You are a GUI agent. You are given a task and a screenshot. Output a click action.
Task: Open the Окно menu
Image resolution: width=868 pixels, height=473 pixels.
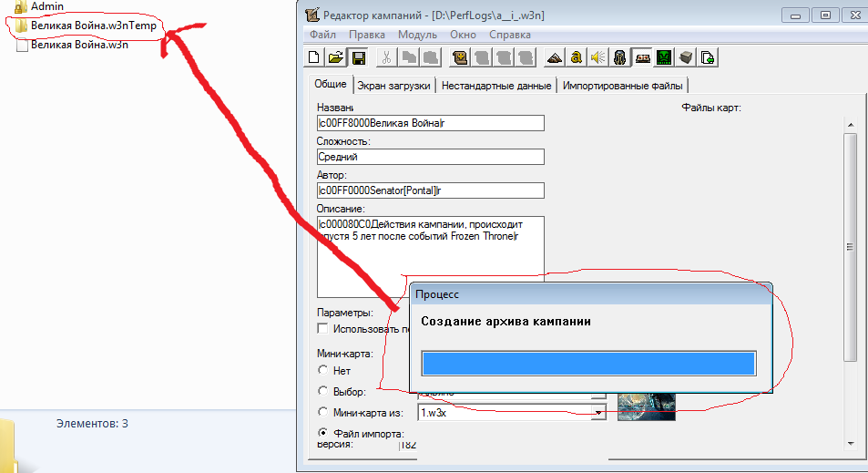[463, 35]
